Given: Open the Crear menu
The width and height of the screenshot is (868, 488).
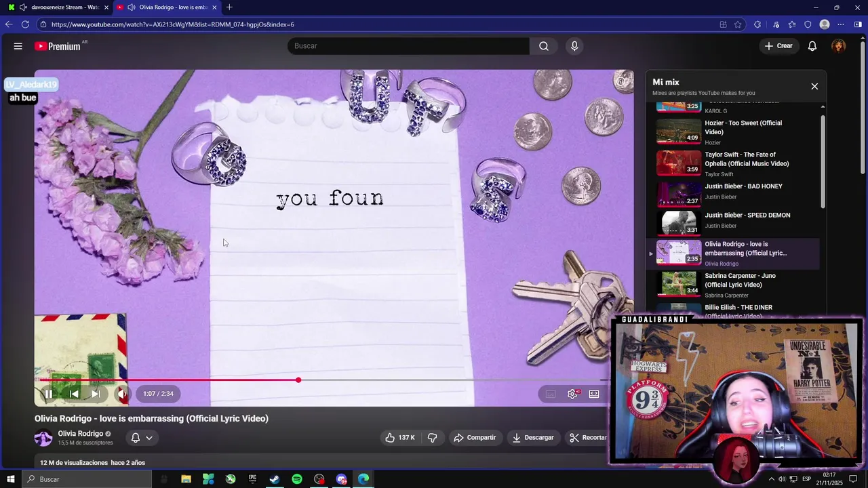Looking at the screenshot, I should (778, 46).
